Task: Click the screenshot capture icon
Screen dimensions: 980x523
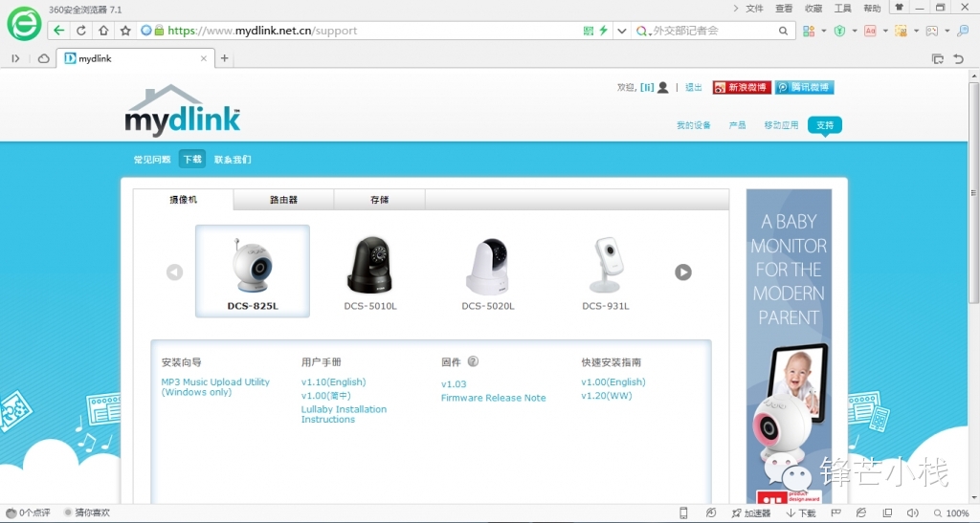Action: click(x=901, y=31)
